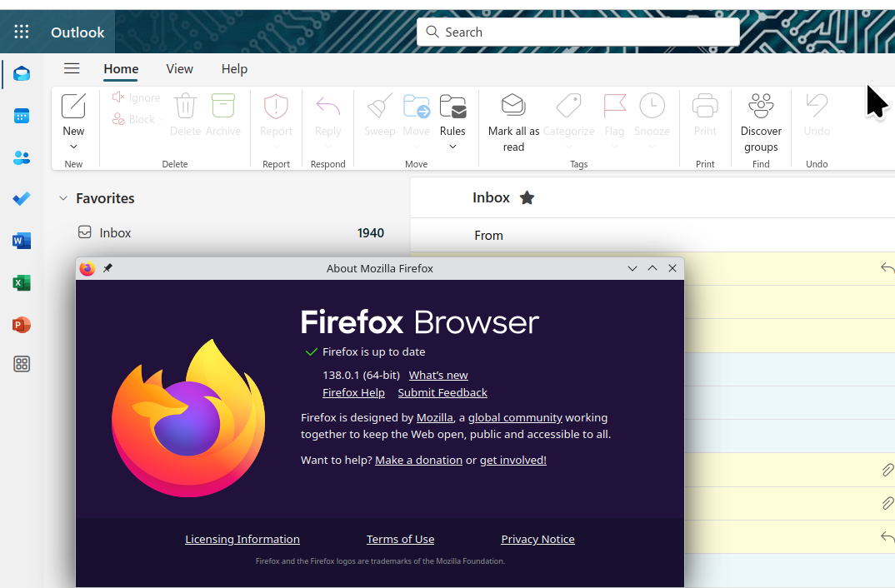The image size is (895, 588).
Task: Open the People icon in sidebar
Action: [x=22, y=157]
